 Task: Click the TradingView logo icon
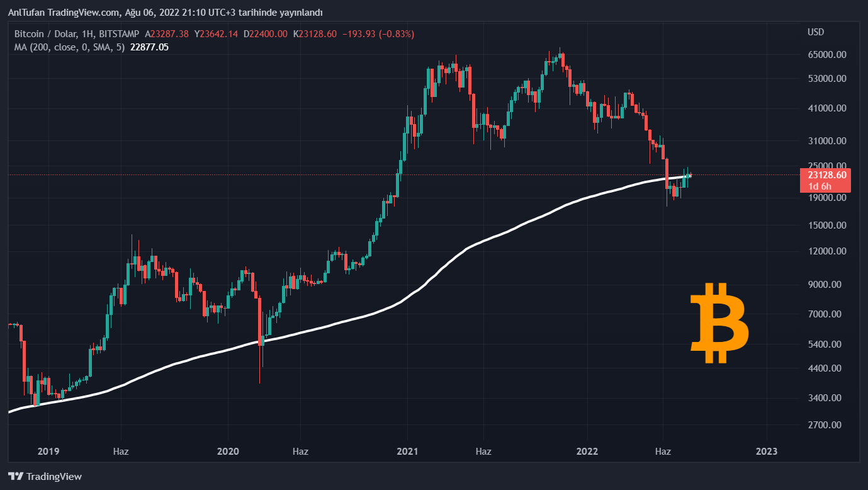(16, 477)
